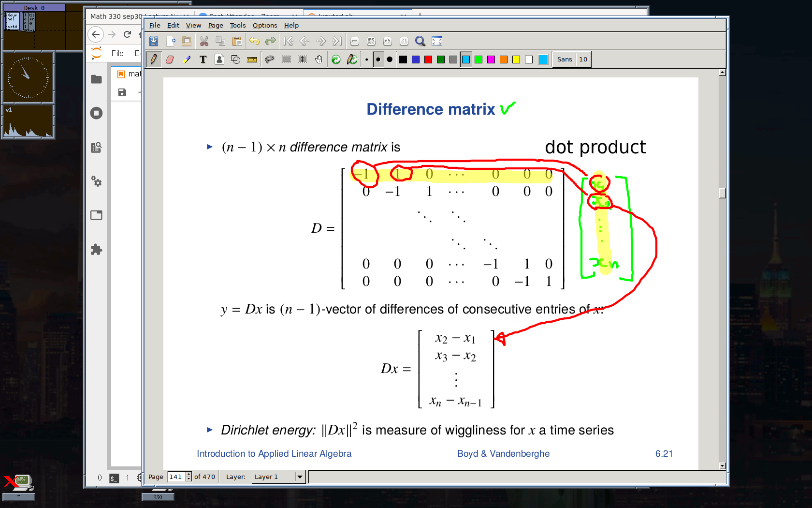
Task: Activate the Hand tool
Action: tap(319, 60)
